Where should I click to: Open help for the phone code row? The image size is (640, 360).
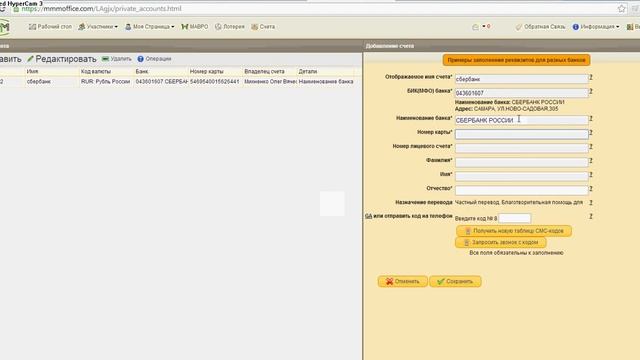tap(591, 216)
